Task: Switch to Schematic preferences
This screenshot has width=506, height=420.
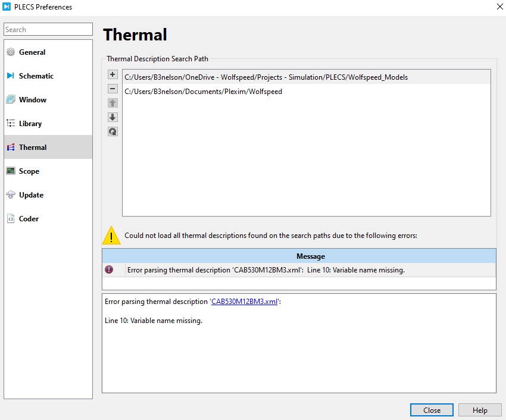Action: [x=36, y=76]
